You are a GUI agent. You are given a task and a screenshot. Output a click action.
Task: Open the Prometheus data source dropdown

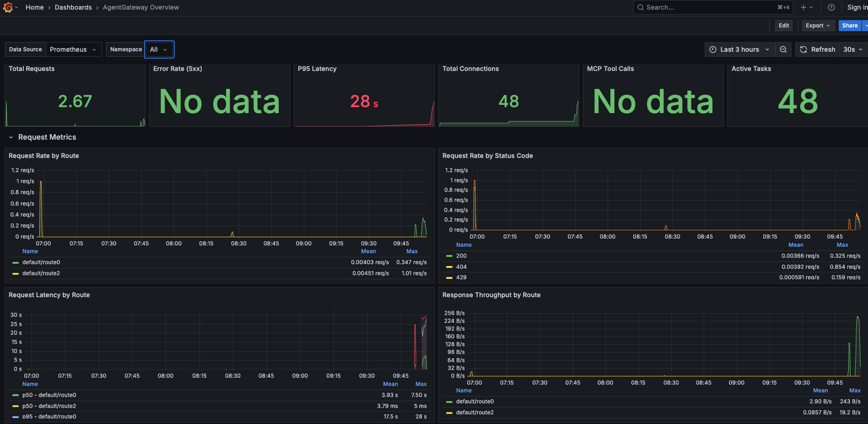pos(73,49)
